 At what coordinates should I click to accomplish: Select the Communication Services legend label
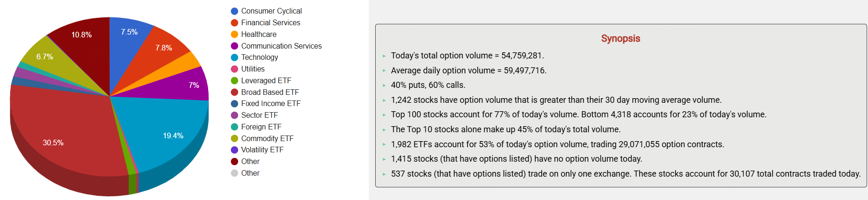tap(281, 46)
